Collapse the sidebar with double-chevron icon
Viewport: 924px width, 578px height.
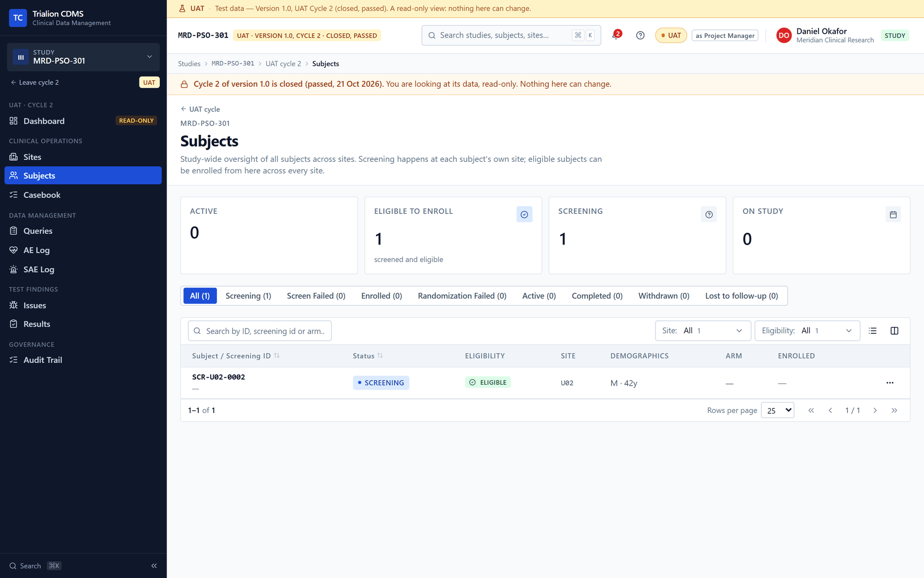tap(154, 565)
